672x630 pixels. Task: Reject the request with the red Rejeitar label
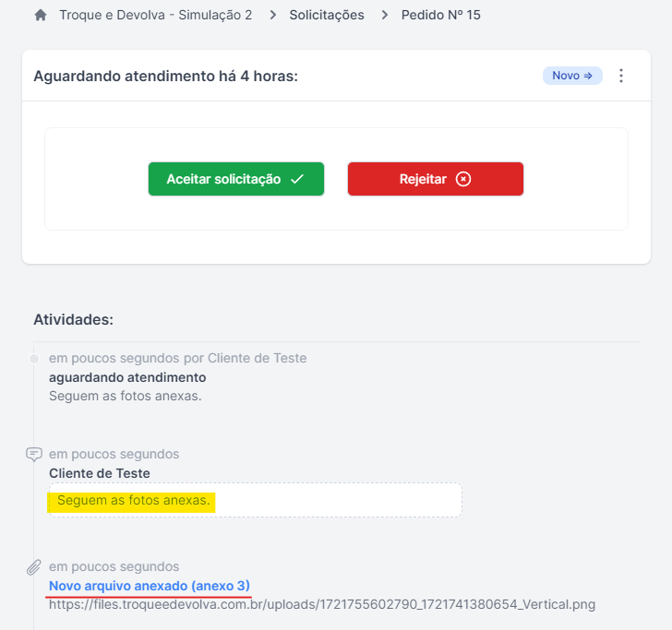(x=423, y=179)
